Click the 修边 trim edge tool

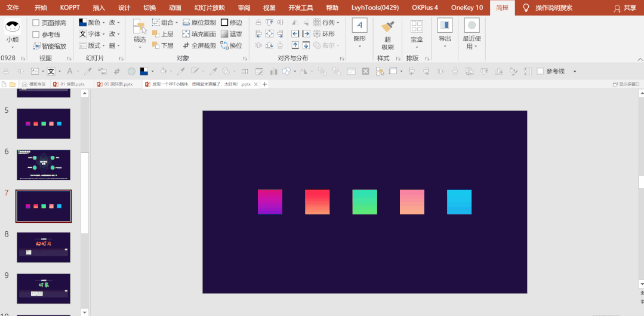coord(231,23)
